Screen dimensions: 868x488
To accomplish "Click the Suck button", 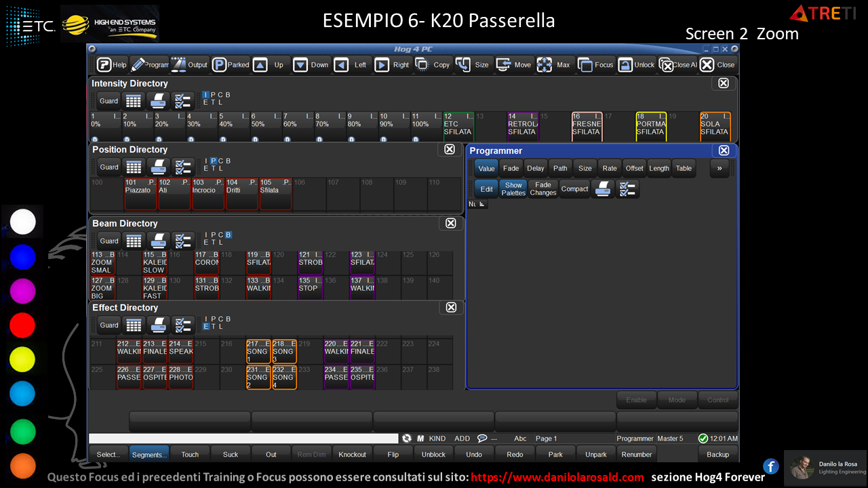I will pyautogui.click(x=231, y=454).
